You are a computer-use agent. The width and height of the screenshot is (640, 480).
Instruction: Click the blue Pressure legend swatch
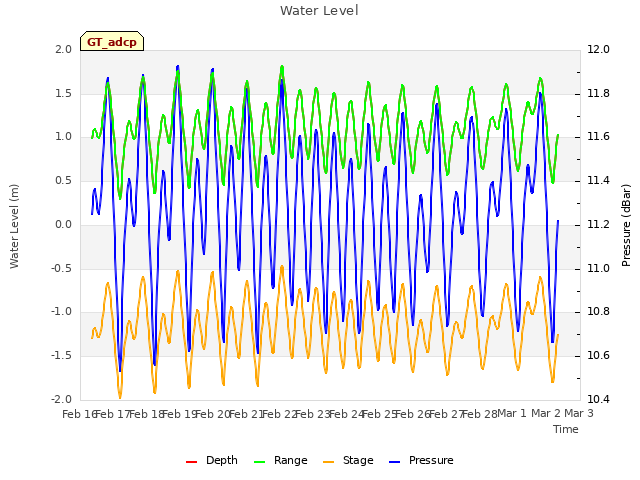[394, 462]
